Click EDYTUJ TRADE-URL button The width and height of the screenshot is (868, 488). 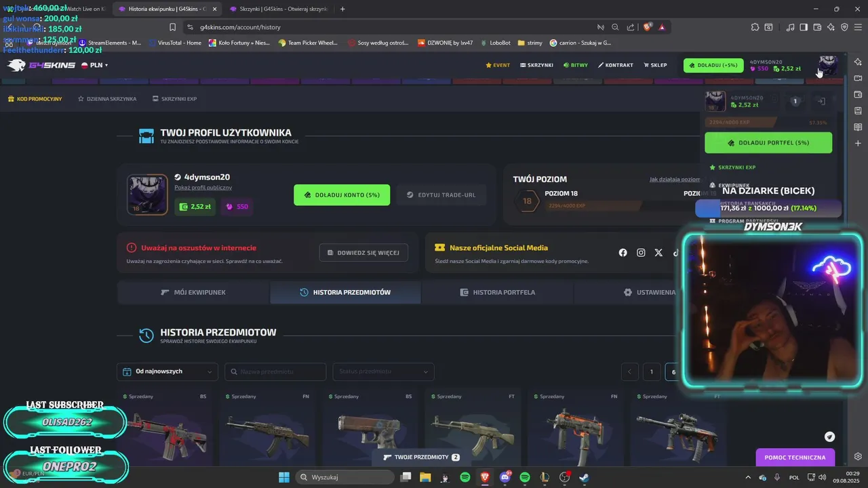click(441, 195)
